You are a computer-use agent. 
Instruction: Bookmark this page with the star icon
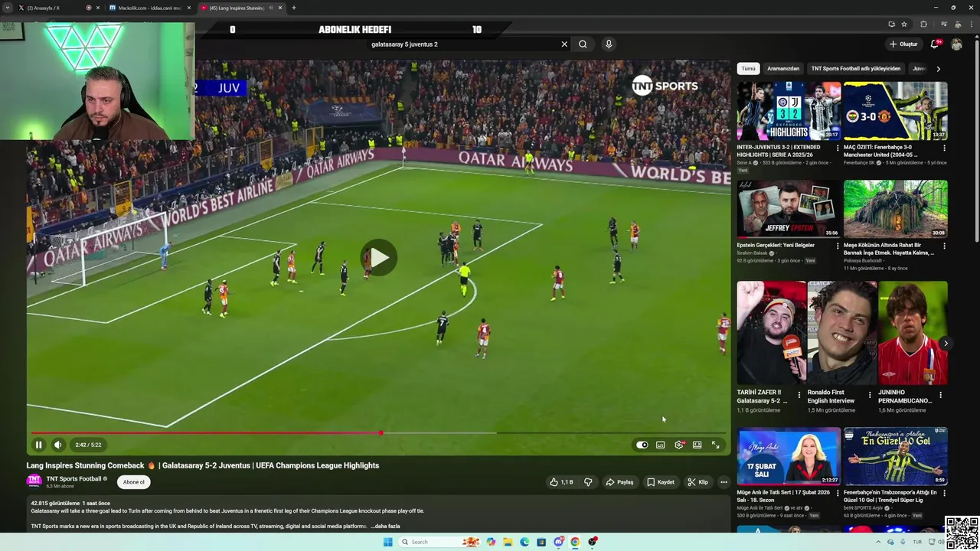[904, 24]
